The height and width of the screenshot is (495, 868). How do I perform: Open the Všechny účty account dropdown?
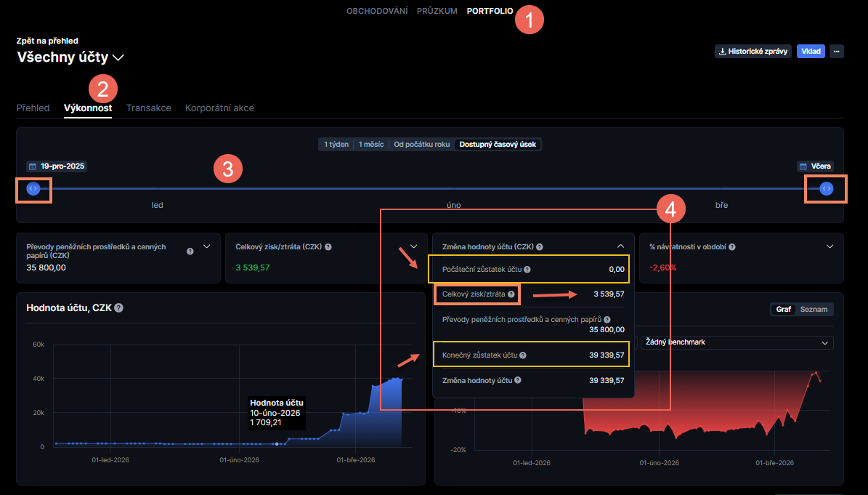[118, 57]
